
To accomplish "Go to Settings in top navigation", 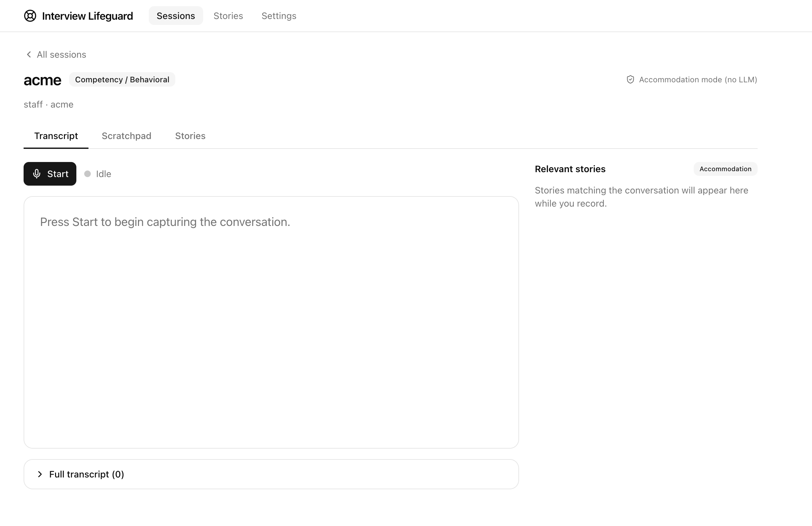I will coord(279,16).
